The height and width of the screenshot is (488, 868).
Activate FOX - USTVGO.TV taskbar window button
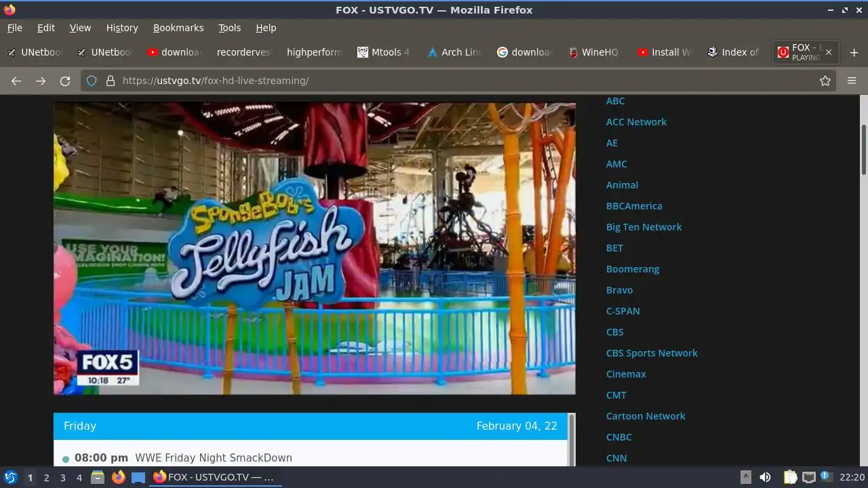tap(214, 477)
